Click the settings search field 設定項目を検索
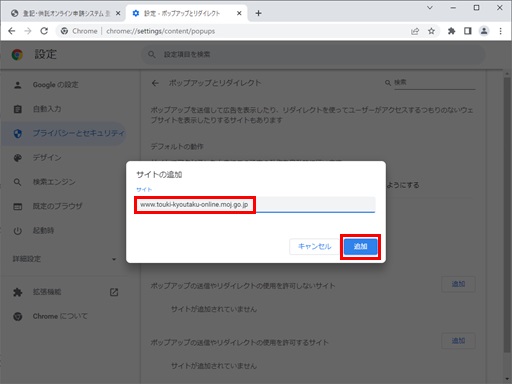Screen dimensions: 512x384 coord(313,54)
